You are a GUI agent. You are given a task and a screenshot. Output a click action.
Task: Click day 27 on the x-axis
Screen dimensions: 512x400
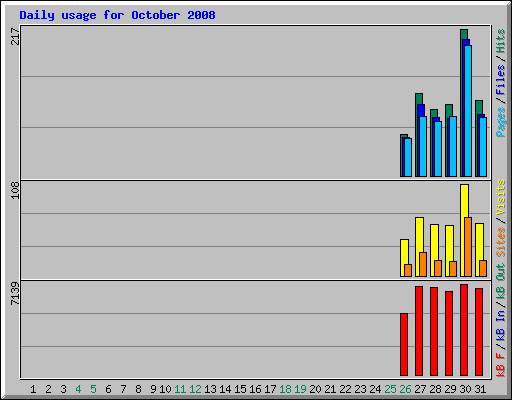click(x=420, y=389)
